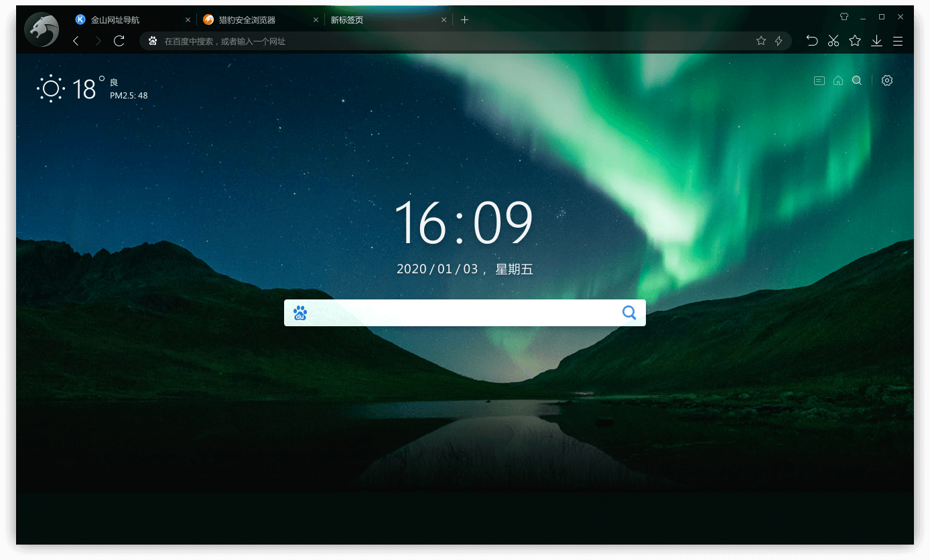Viewport: 930px width, 560px height.
Task: Click the undo closed tab arrow
Action: coord(811,41)
